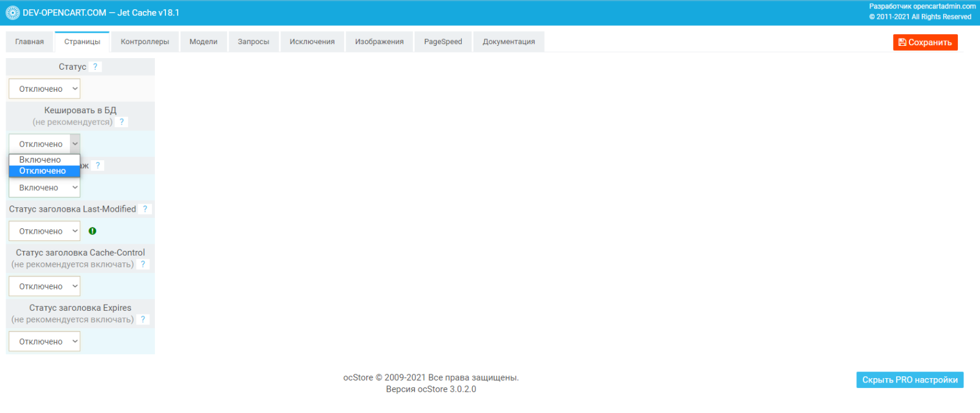Click the Статус заголовка Expires label
Viewport: 980px width, 413px height.
(80, 308)
